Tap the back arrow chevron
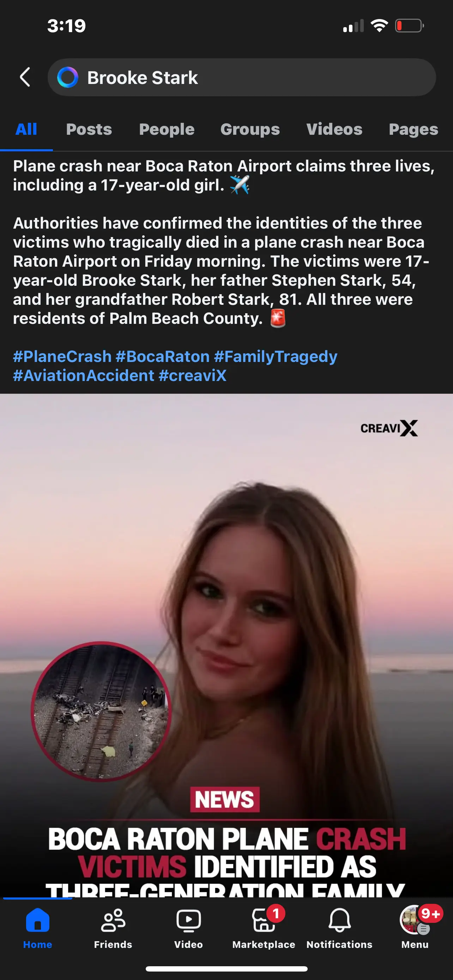The image size is (453, 980). [x=25, y=77]
